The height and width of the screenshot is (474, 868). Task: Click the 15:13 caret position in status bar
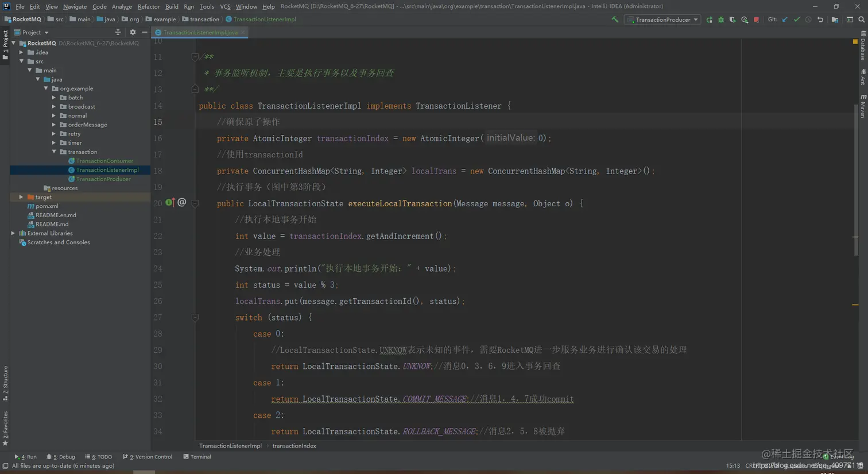(733, 466)
